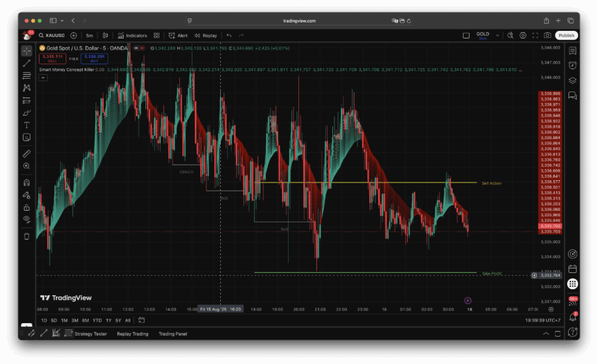Open chart settings gear icon
Screen dimensions: 598x364
523,36
